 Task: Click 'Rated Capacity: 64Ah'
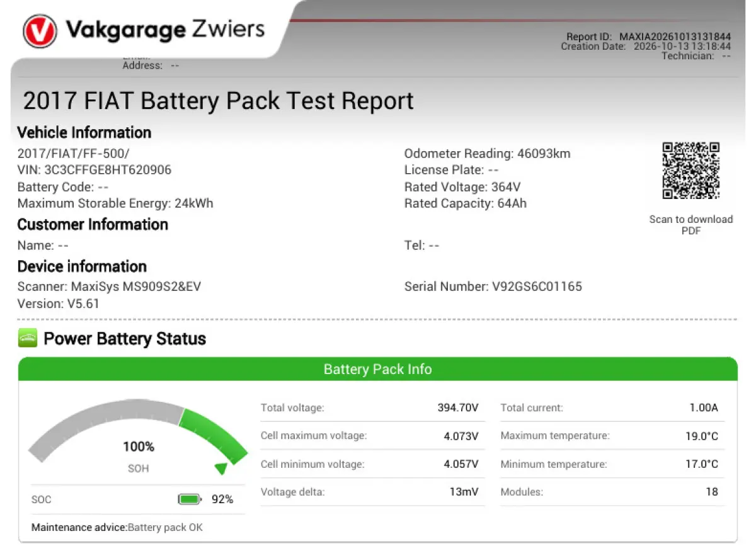pyautogui.click(x=466, y=203)
